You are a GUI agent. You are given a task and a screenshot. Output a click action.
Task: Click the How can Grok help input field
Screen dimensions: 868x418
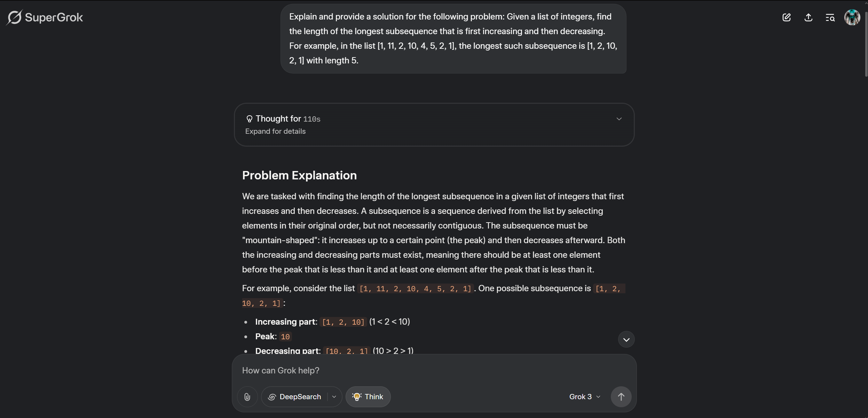click(x=434, y=371)
